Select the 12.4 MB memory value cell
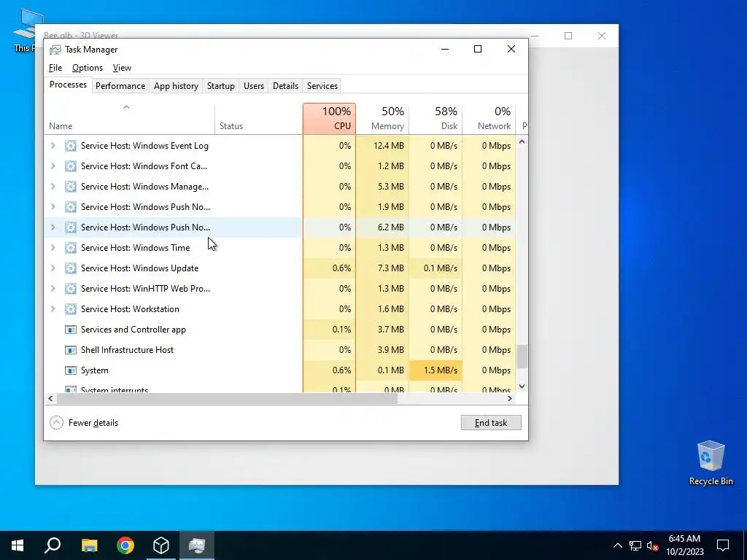Viewport: 747px width, 560px height. pos(382,146)
